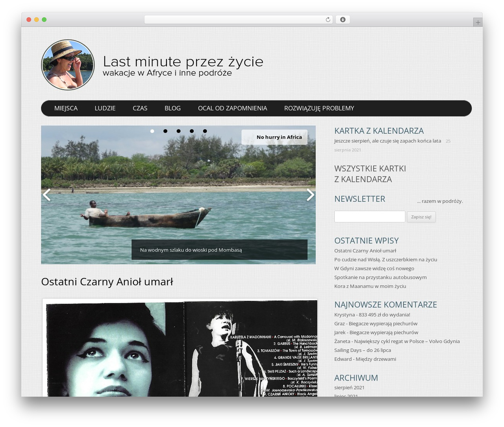
Task: Open Jeszcze sierpień calendar card link
Action: 387,141
